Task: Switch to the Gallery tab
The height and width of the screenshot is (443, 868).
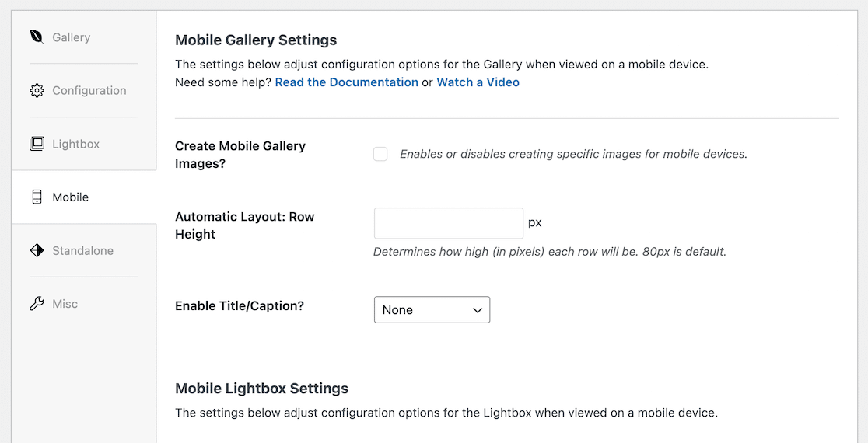Action: click(72, 37)
